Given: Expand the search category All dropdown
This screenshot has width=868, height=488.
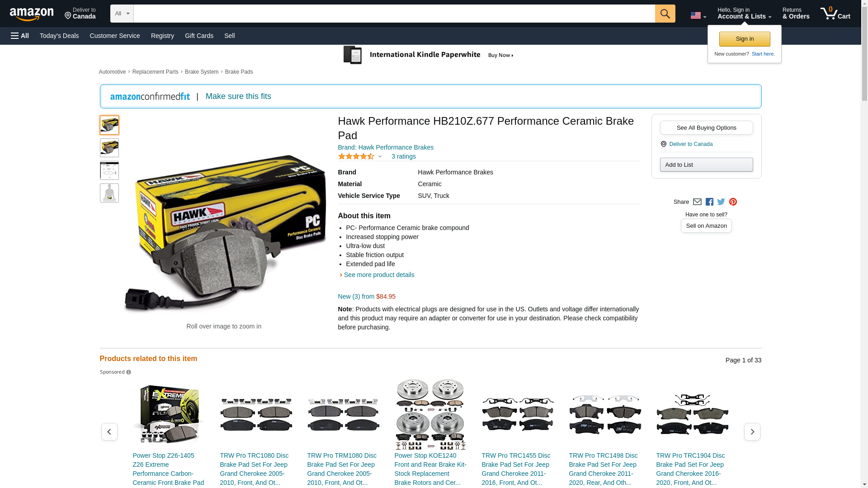Looking at the screenshot, I should (122, 14).
